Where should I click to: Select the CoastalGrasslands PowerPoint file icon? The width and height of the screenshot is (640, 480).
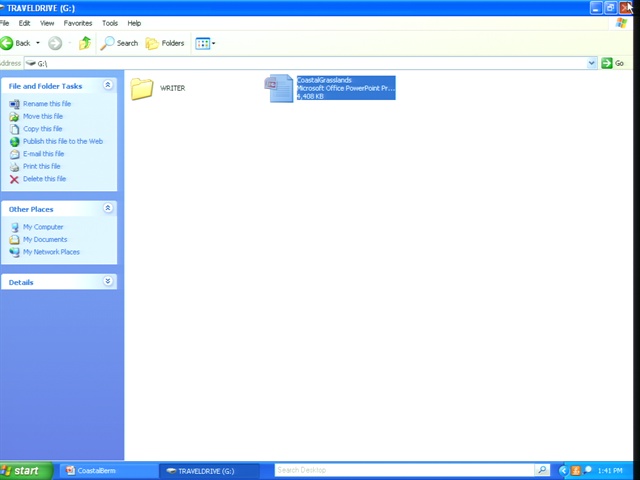(x=279, y=88)
